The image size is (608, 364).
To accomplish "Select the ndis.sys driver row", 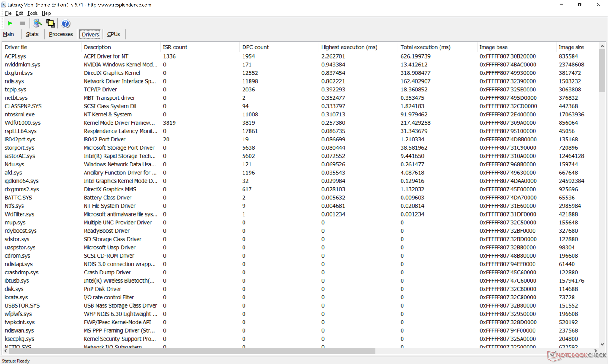I will [300, 81].
